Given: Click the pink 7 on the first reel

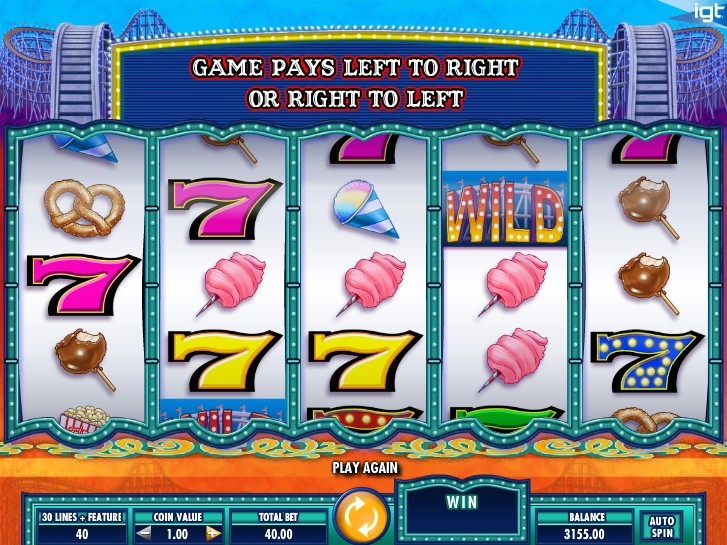Looking at the screenshot, I should click(83, 285).
